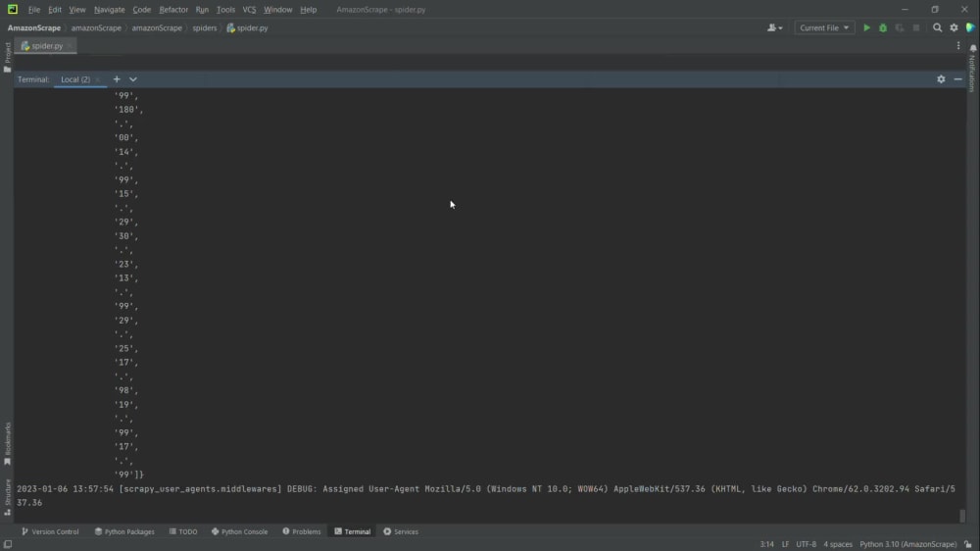Open the Help menu
Screen dimensions: 980x551
308,10
